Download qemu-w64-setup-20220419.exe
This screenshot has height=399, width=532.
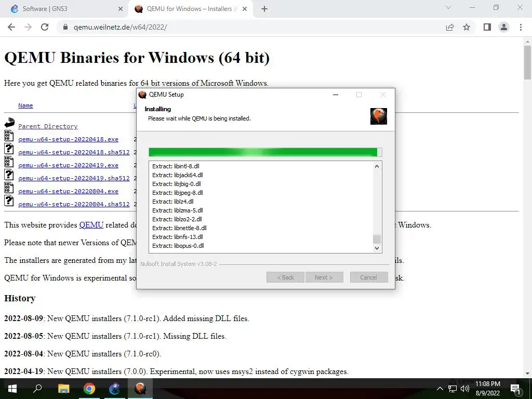pos(68,165)
